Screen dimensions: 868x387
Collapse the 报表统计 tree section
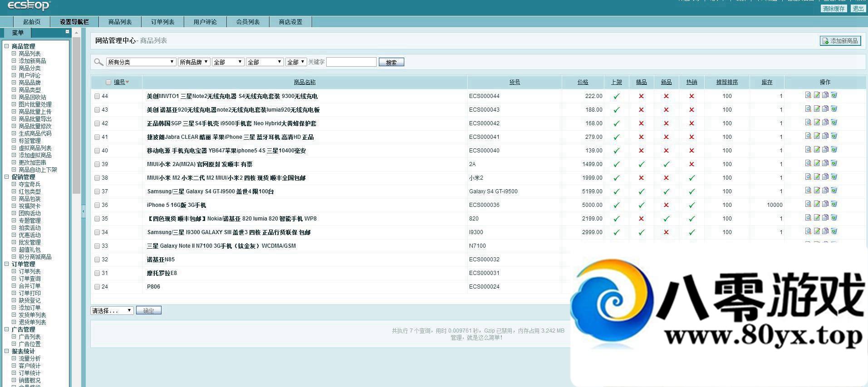click(x=7, y=351)
